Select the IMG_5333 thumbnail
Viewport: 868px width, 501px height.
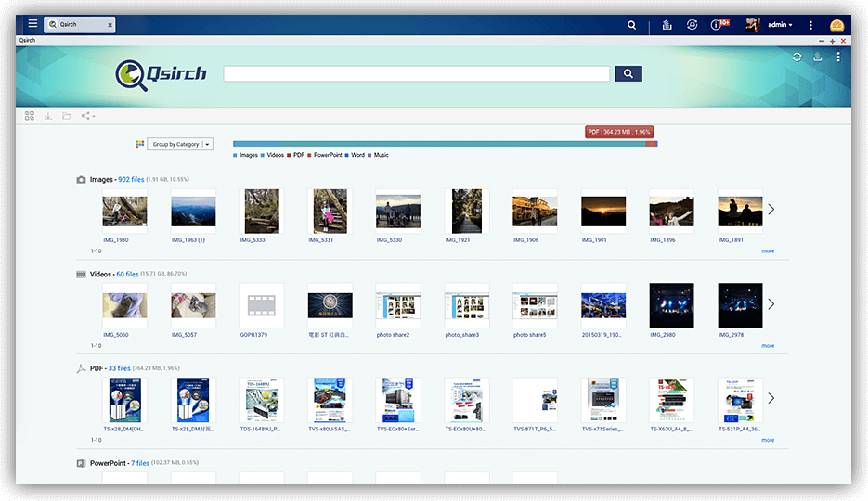pyautogui.click(x=261, y=211)
